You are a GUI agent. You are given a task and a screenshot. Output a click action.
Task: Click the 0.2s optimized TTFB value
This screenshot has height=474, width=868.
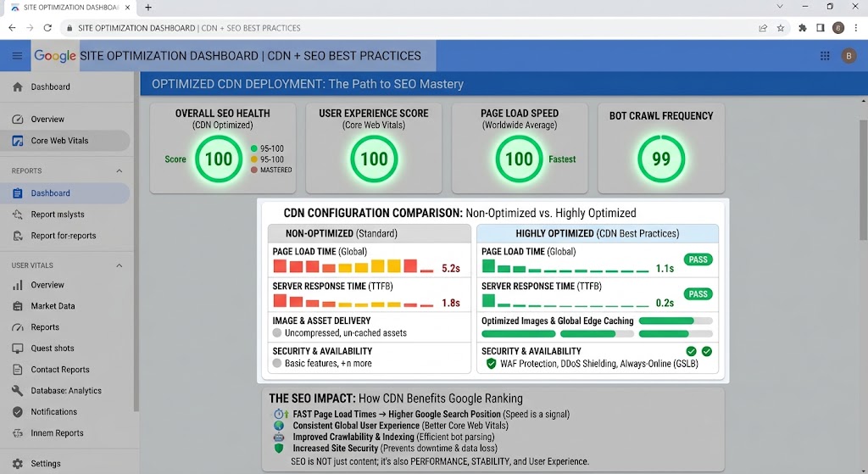click(665, 303)
